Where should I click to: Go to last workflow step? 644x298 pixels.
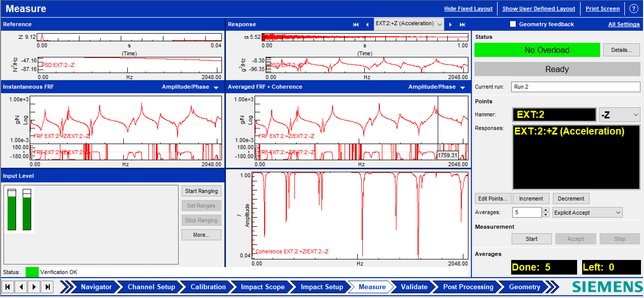[x=47, y=287]
